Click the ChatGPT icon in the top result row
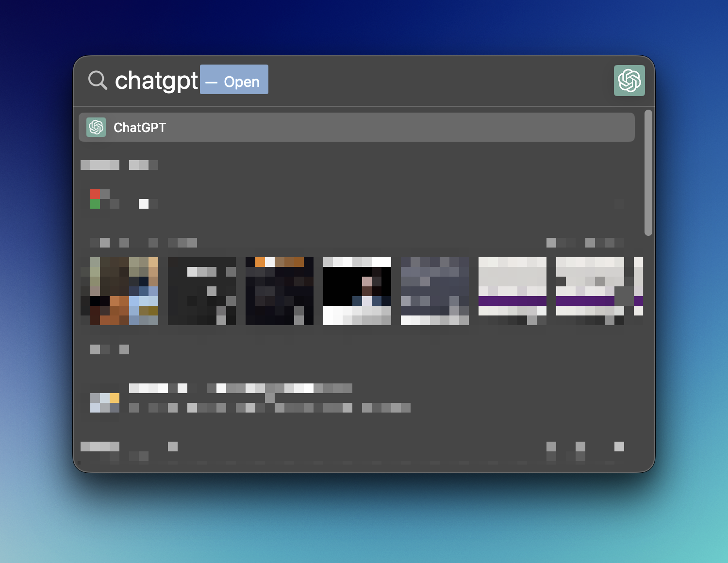Image resolution: width=728 pixels, height=563 pixels. click(x=96, y=127)
